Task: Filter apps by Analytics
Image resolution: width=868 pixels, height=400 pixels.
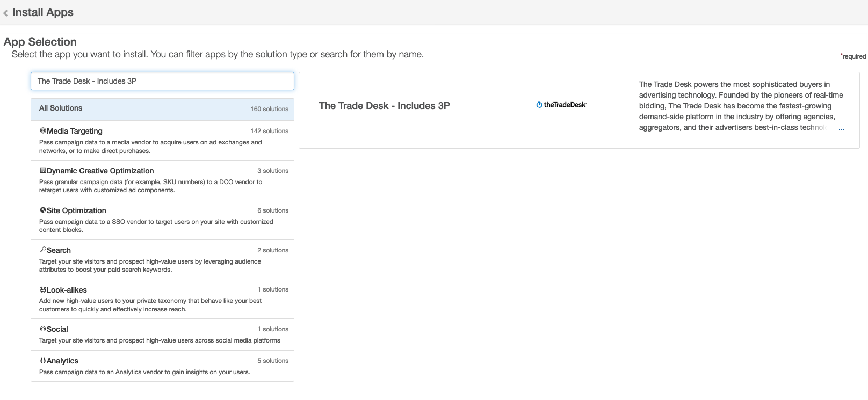Action: coord(162,366)
